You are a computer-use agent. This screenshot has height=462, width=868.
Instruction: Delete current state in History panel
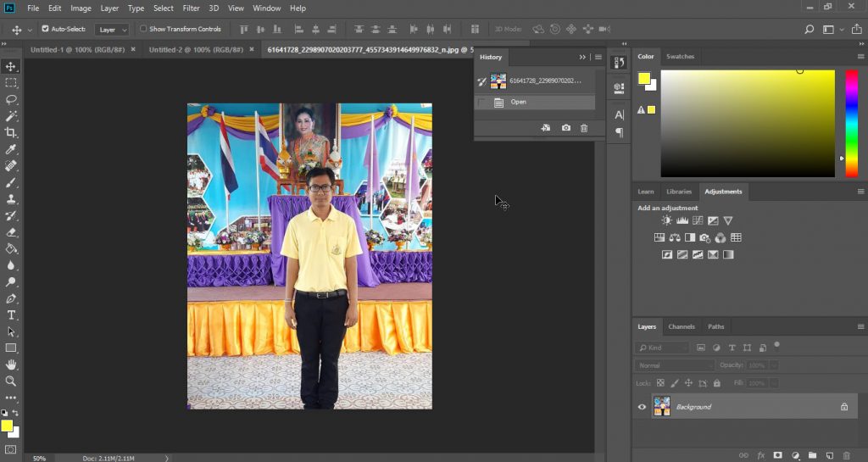click(584, 128)
